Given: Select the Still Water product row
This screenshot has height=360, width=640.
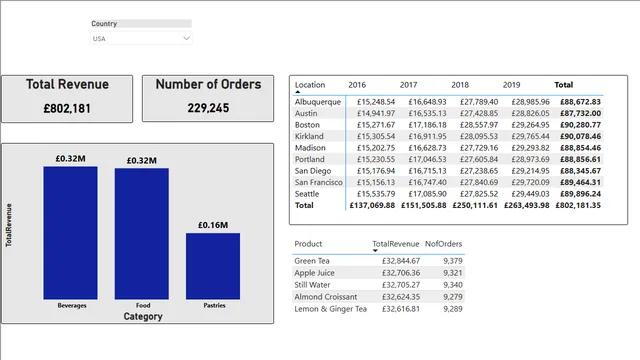Looking at the screenshot, I should click(378, 285).
